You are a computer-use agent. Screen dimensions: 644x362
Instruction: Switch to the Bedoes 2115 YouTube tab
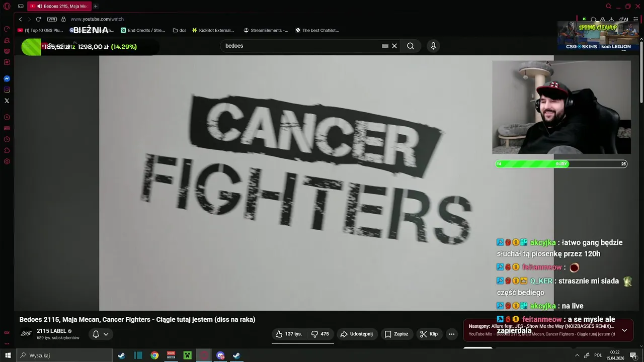[x=59, y=6]
